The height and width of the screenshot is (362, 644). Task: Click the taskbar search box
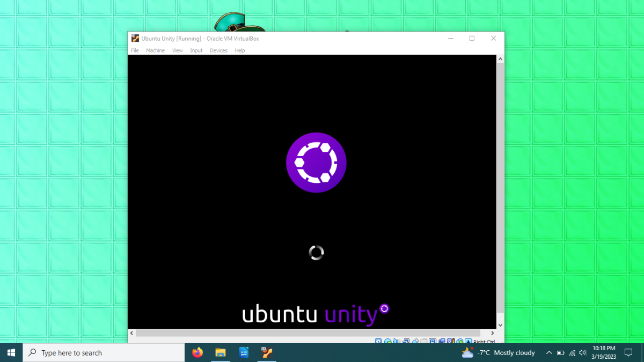coord(104,352)
